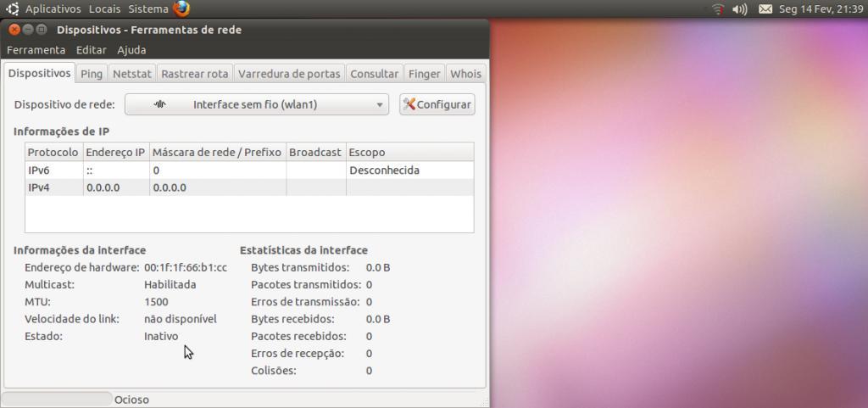This screenshot has height=408, width=868.
Task: Open the Locais menu
Action: click(x=104, y=9)
